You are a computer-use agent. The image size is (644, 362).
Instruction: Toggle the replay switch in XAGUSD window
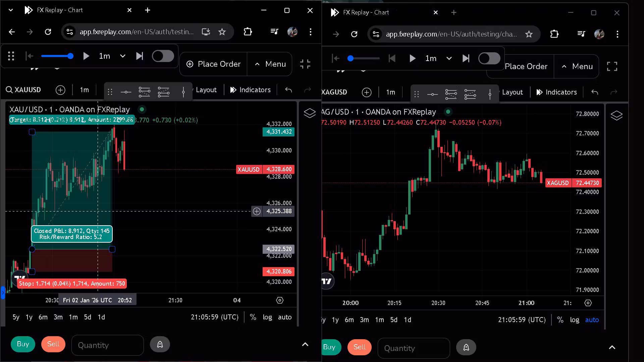tap(489, 58)
